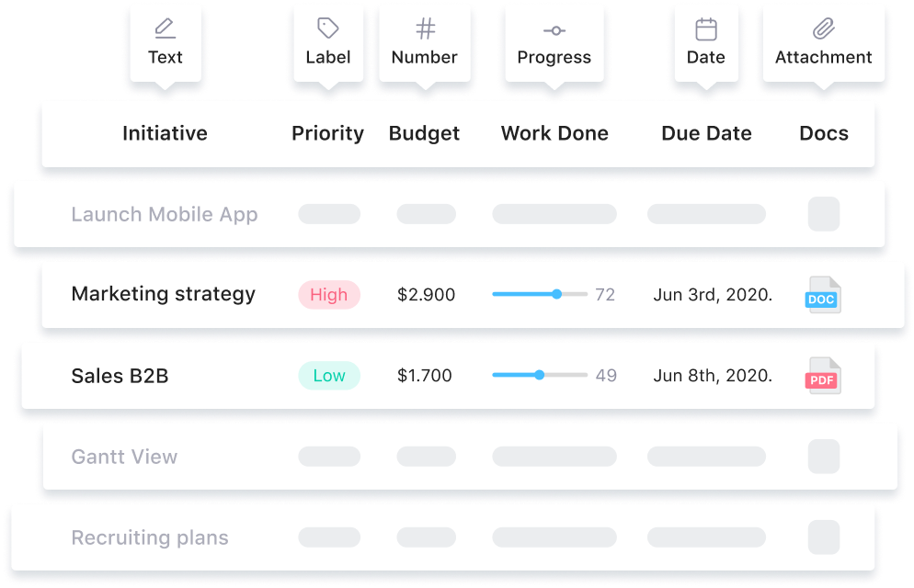Image resolution: width=914 pixels, height=588 pixels.
Task: Open the Priority column header
Action: 327,133
